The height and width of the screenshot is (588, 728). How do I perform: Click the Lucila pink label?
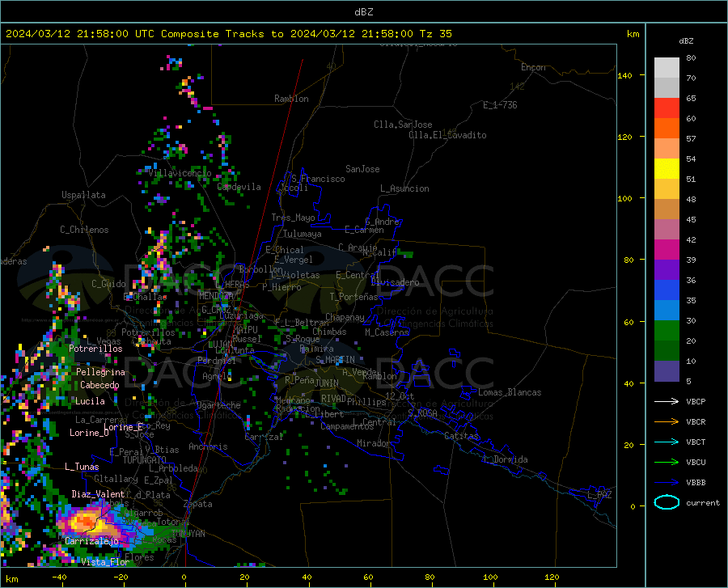point(90,401)
